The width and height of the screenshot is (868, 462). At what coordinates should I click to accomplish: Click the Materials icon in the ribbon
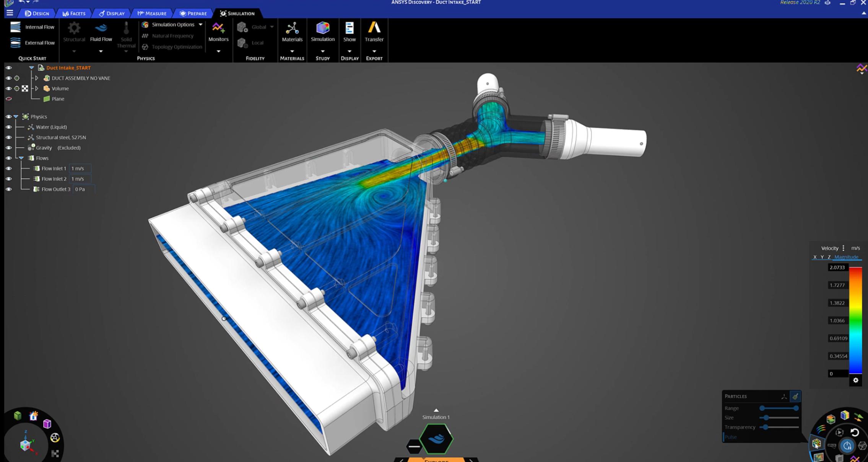pos(292,34)
